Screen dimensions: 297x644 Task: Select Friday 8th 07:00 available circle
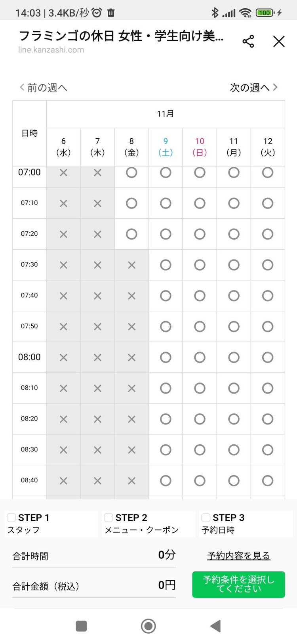click(x=131, y=172)
